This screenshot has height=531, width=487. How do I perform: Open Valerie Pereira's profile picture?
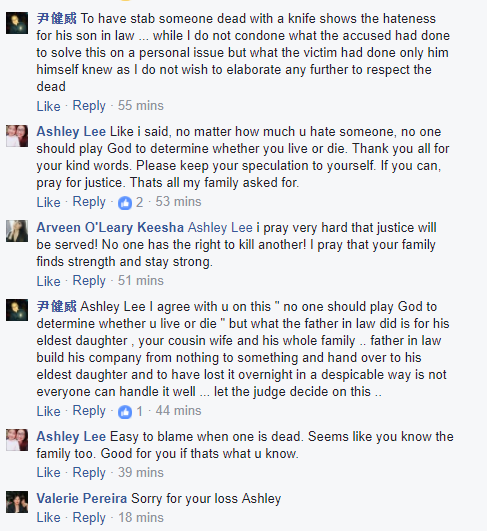point(17,502)
